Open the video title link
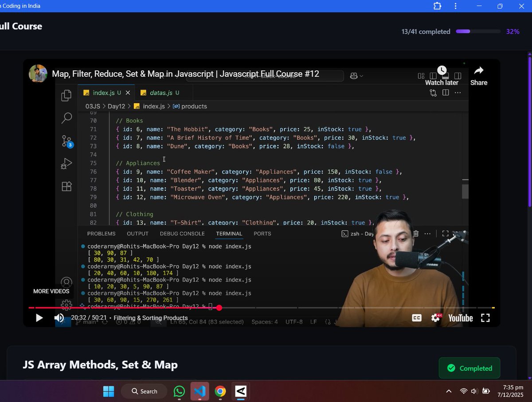532x402 pixels. (x=185, y=74)
